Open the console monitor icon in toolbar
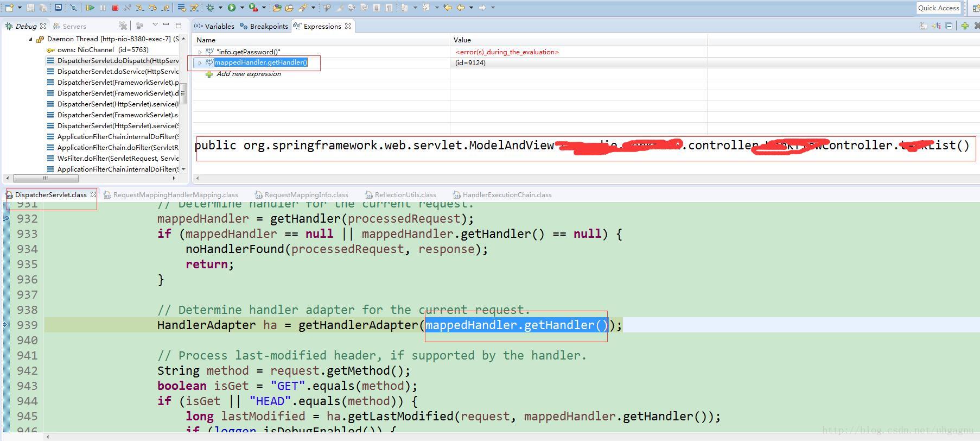This screenshot has width=980, height=441. [x=58, y=8]
